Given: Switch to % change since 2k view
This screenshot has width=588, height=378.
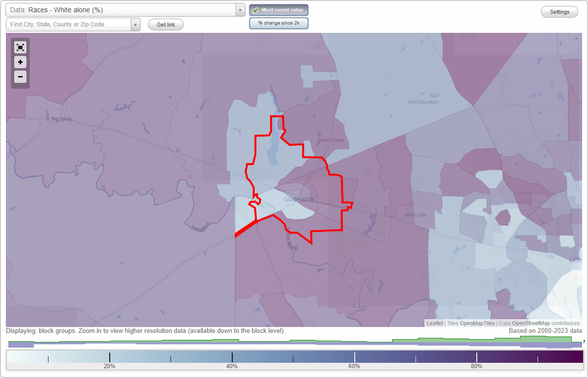Looking at the screenshot, I should 278,23.
